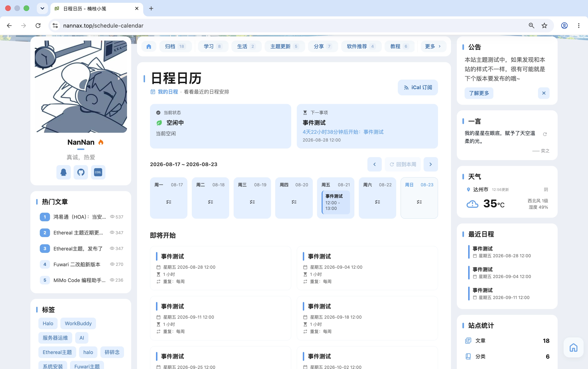The image size is (588, 369).
Task: Open the Chrome three-dot menu
Action: 579,26
